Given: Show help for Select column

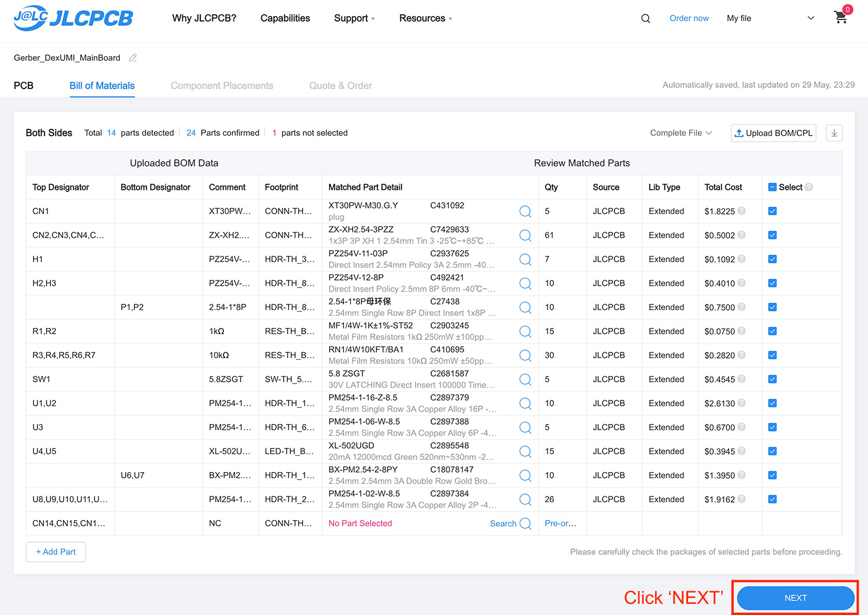Looking at the screenshot, I should point(809,187).
